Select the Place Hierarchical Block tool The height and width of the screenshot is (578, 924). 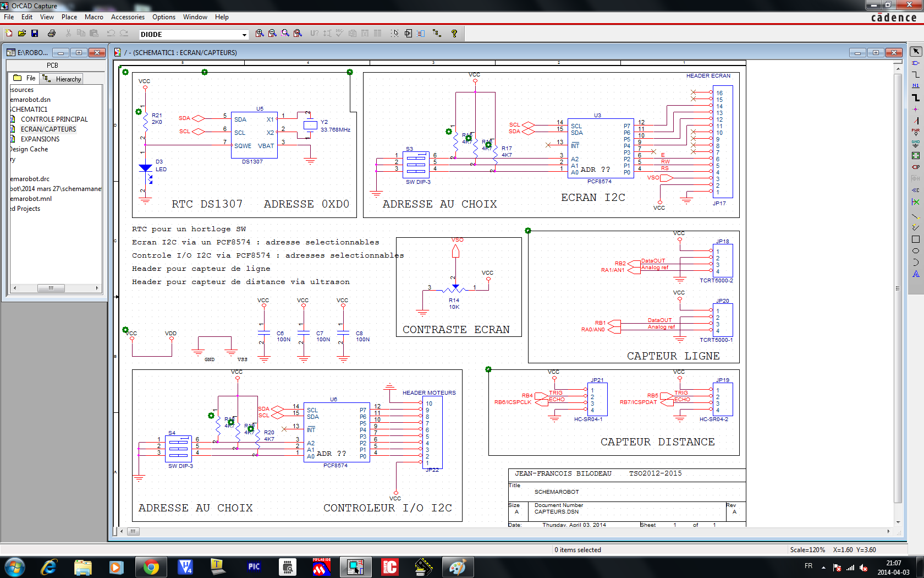(916, 155)
